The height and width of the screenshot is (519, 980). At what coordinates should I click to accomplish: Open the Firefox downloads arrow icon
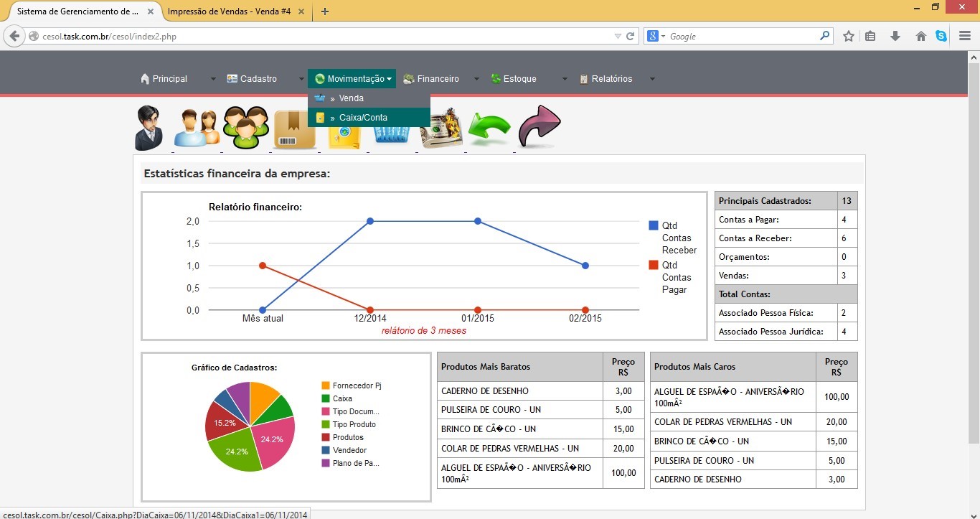coord(895,36)
